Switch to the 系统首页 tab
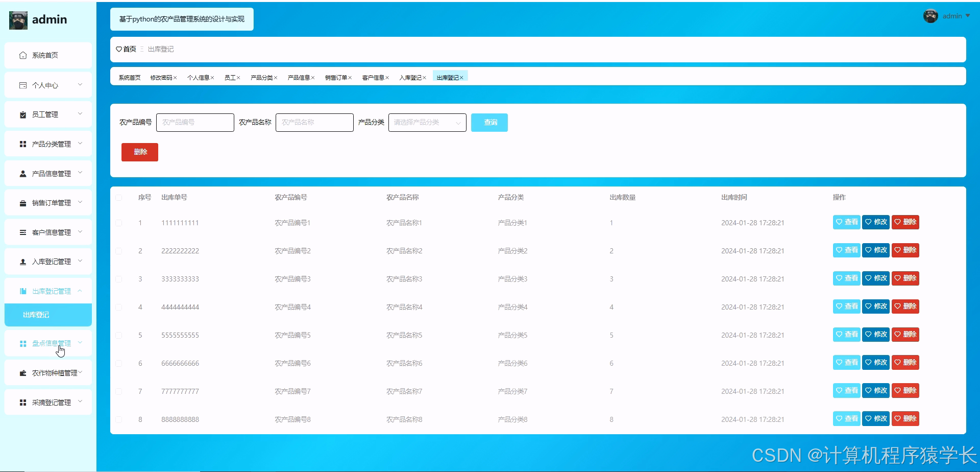Screen dimensions: 980x472 point(130,78)
